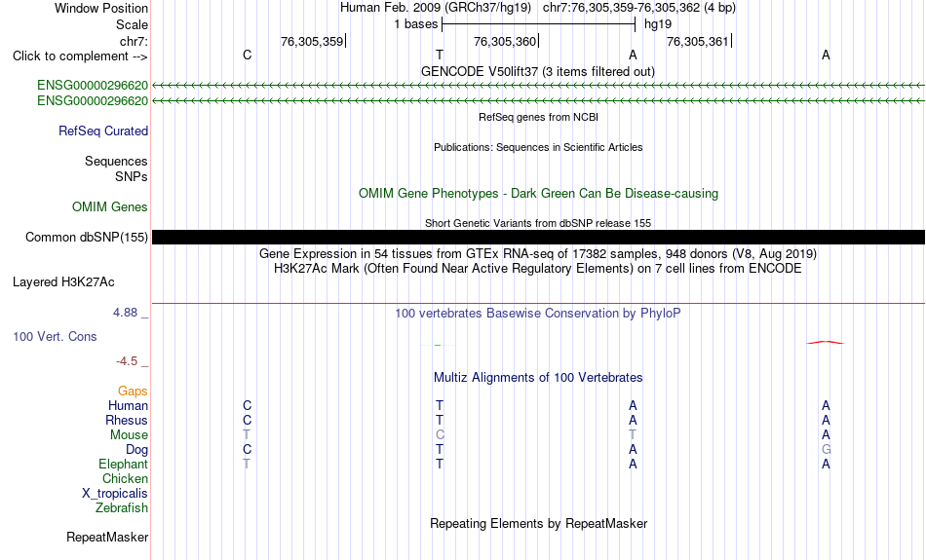Click coordinate label 76,305,360
Viewport: 926px width, 560px height.
(505, 41)
